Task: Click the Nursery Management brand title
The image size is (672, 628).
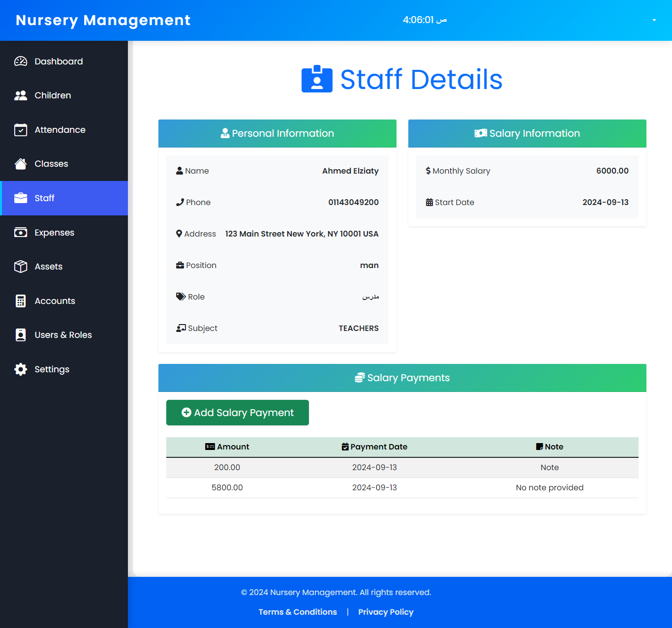Action: (x=103, y=20)
